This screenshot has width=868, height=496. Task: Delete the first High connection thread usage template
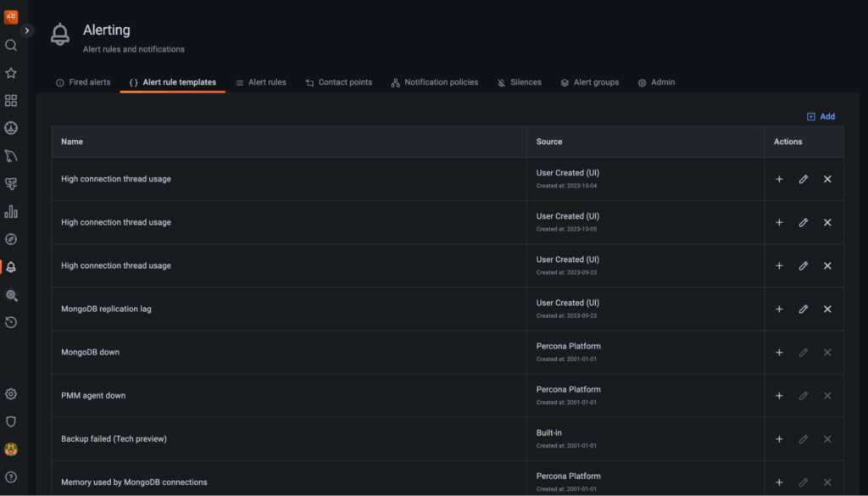coord(827,179)
